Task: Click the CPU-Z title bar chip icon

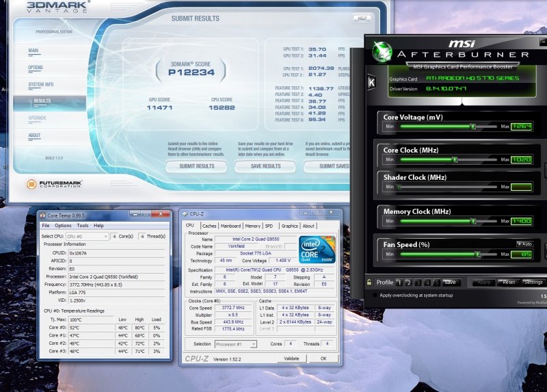Action: (185, 213)
